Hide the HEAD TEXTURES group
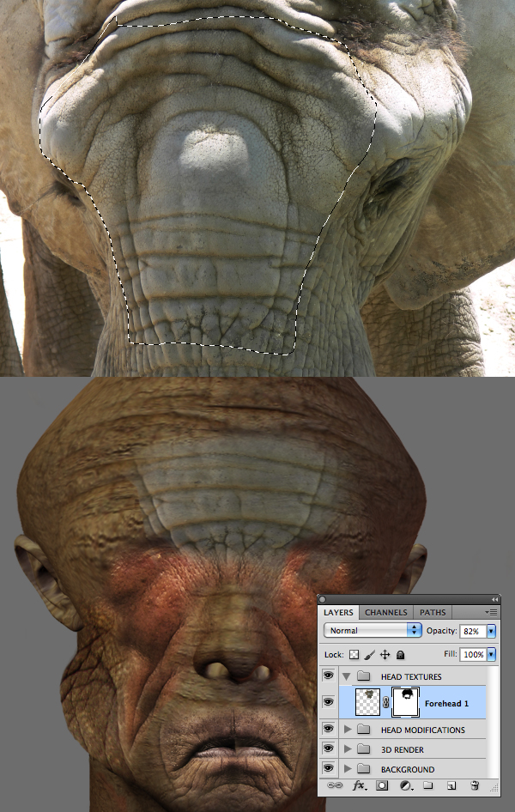 (328, 676)
